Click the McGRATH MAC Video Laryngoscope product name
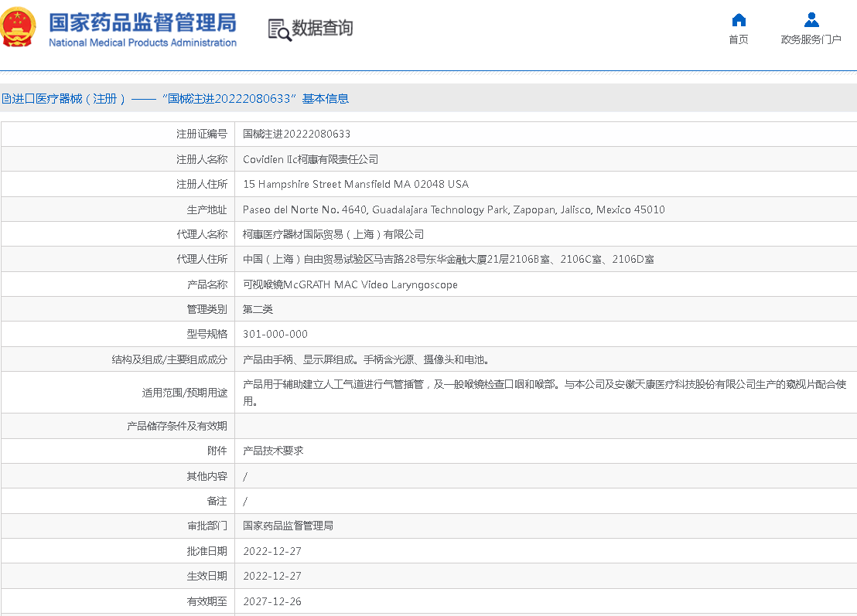Viewport: 857px width, 616px height. pos(350,285)
